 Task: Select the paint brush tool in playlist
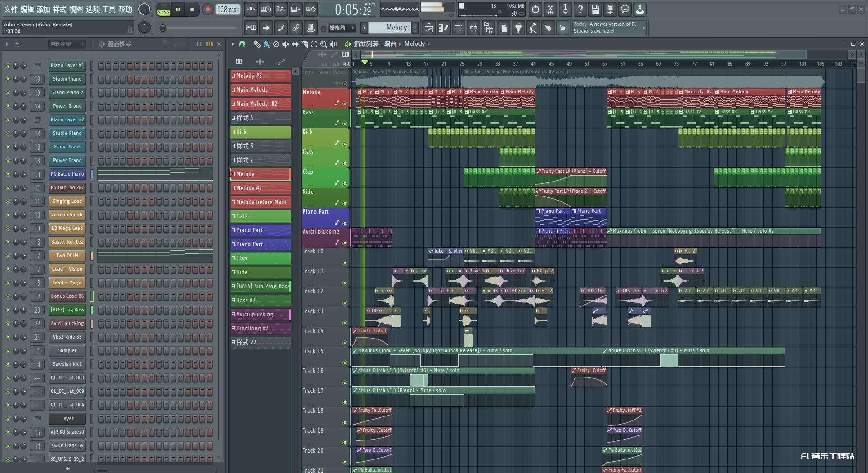point(266,44)
